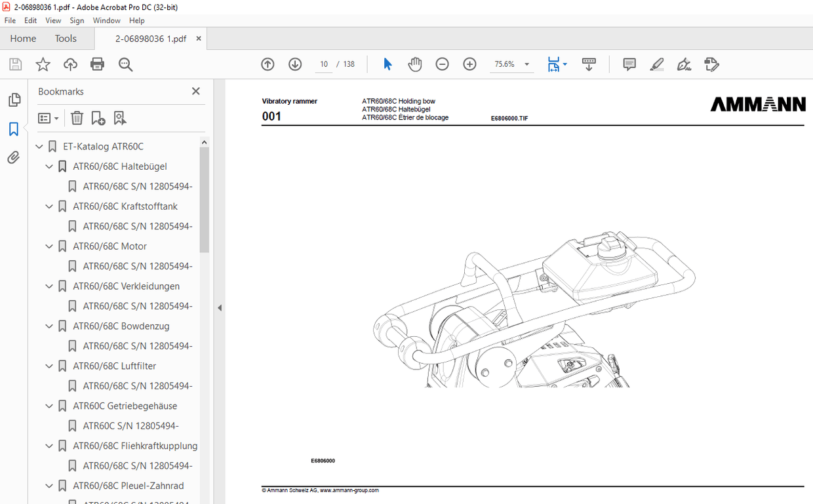The width and height of the screenshot is (813, 504).
Task: Open the S/N bookmark under Fliehkraftkupplung
Action: point(138,466)
